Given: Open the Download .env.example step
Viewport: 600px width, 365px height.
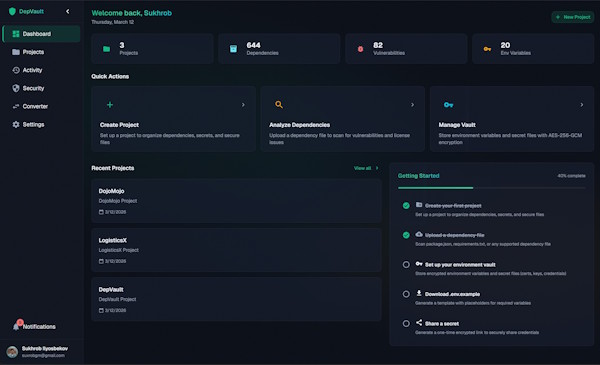Looking at the screenshot, I should pos(491,298).
